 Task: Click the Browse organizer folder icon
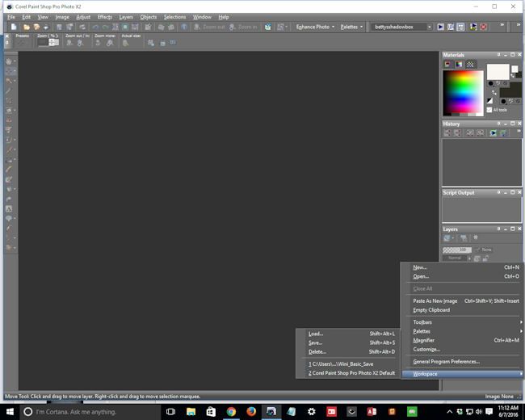click(x=37, y=27)
